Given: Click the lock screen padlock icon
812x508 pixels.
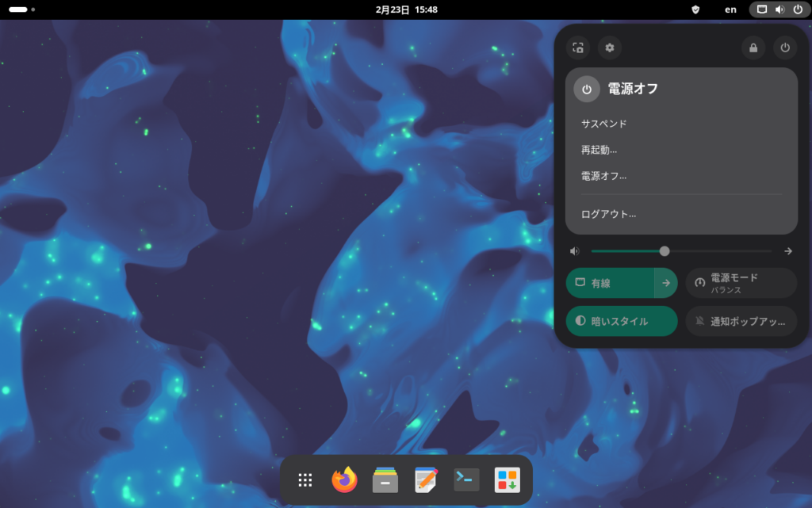Looking at the screenshot, I should (753, 48).
